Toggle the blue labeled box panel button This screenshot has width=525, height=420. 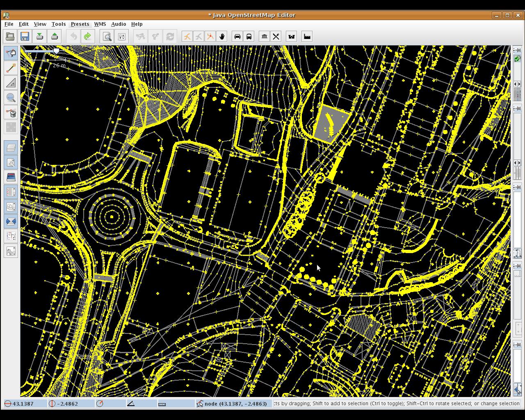click(11, 177)
